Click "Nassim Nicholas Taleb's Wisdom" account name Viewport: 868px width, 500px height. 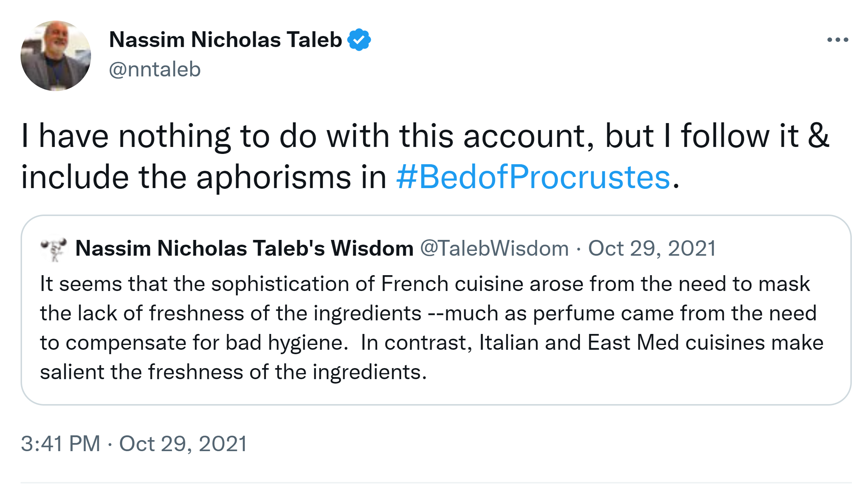pos(245,248)
